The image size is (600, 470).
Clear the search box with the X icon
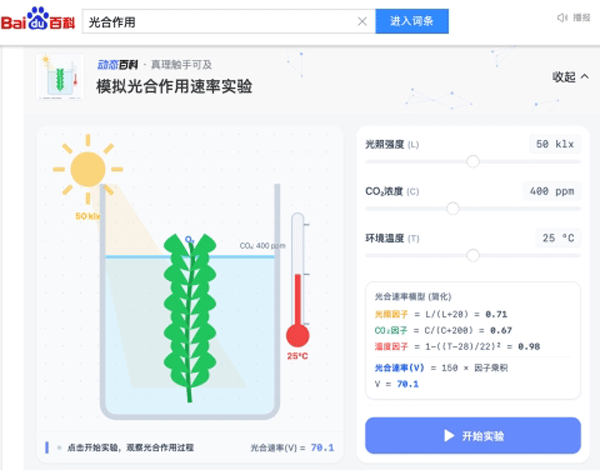[362, 22]
